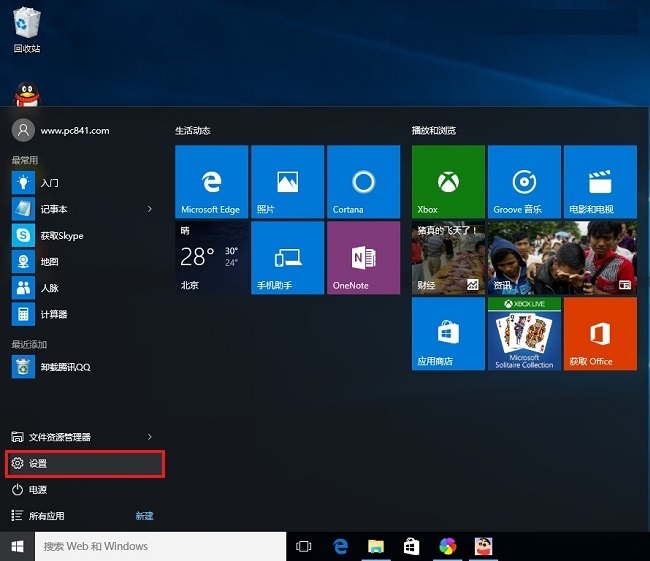
Task: Select the QQ penguin desktop icon
Action: [x=27, y=94]
